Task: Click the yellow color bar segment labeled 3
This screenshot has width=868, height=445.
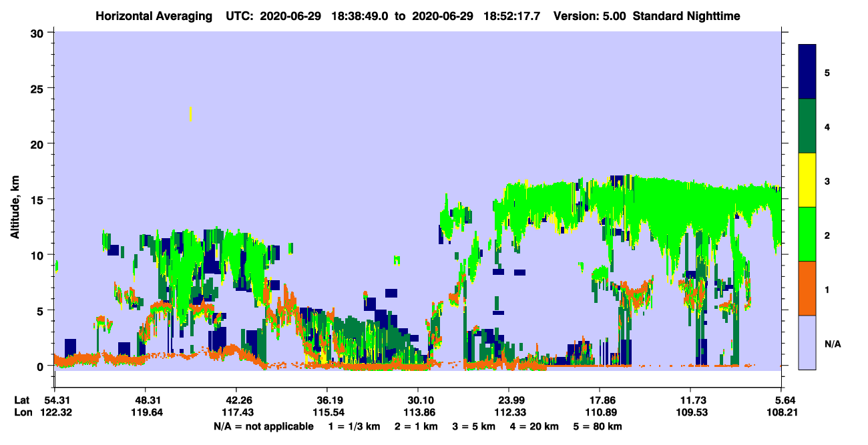Action: [807, 180]
